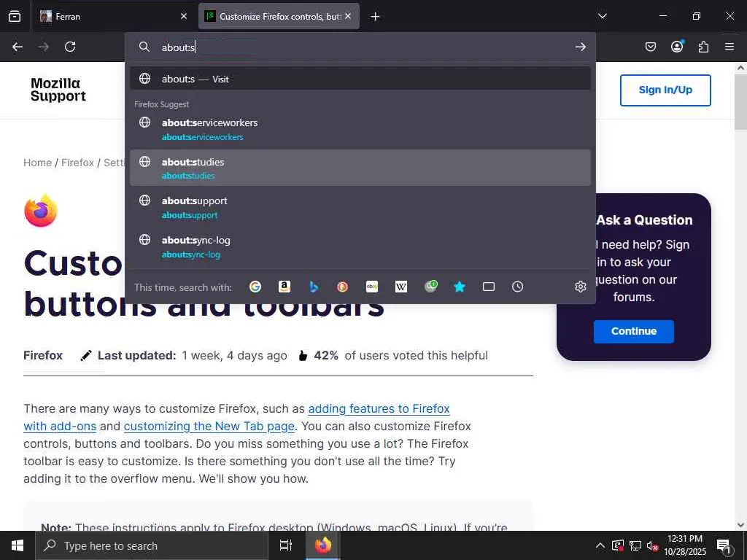The width and height of the screenshot is (747, 560).
Task: Search this time with eBay
Action: (x=372, y=287)
